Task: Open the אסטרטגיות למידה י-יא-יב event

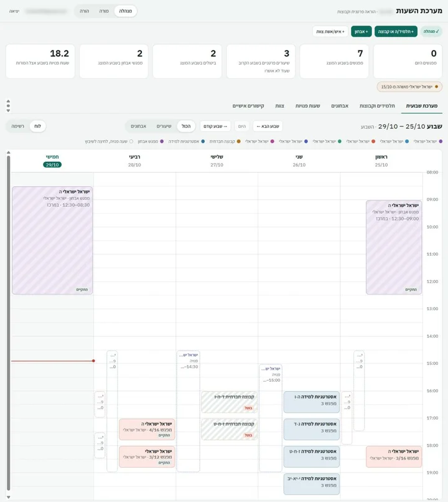Action: point(311,484)
